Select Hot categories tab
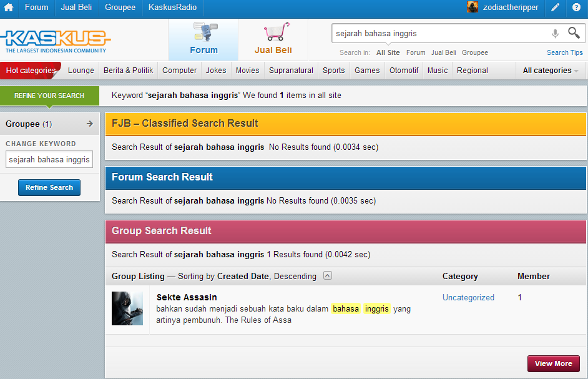This screenshot has height=379, width=588. (31, 71)
